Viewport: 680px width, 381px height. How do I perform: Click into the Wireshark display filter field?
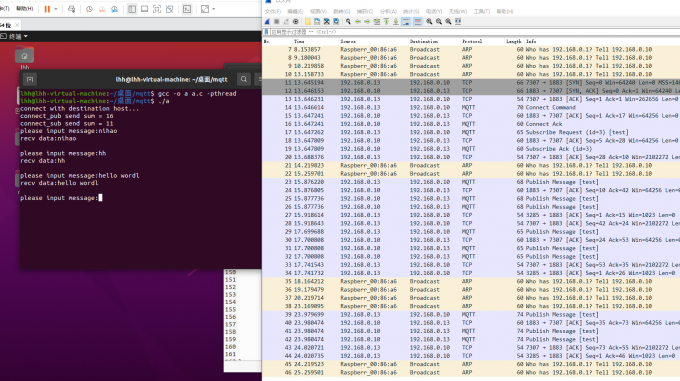click(475, 32)
